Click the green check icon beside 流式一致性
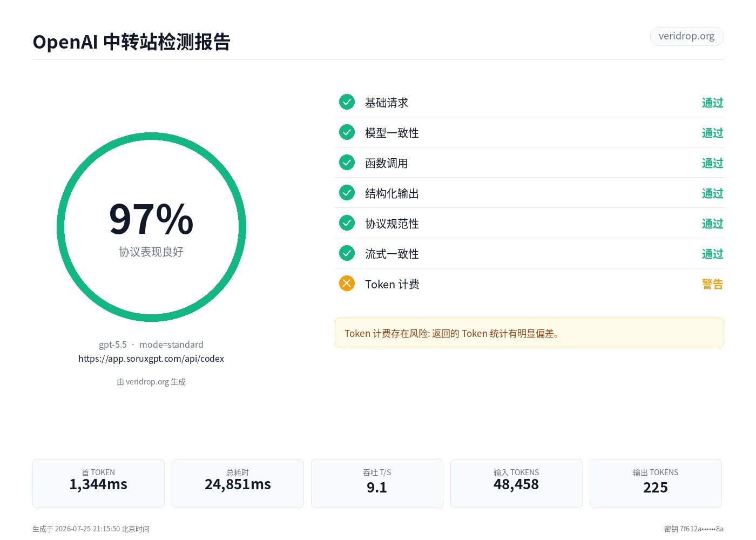Viewport: 756px width, 540px height. tap(347, 253)
